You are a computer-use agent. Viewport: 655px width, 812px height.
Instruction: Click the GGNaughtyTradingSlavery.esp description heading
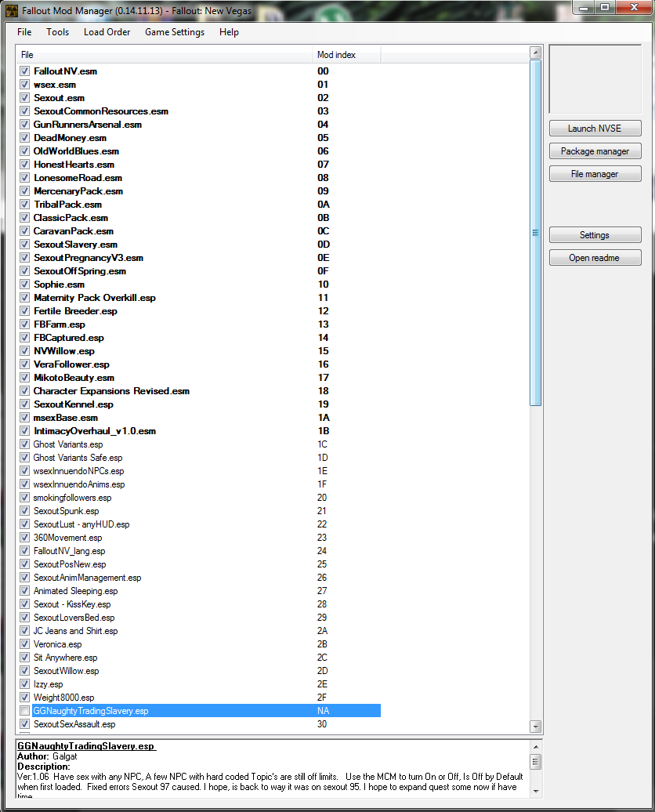(86, 746)
